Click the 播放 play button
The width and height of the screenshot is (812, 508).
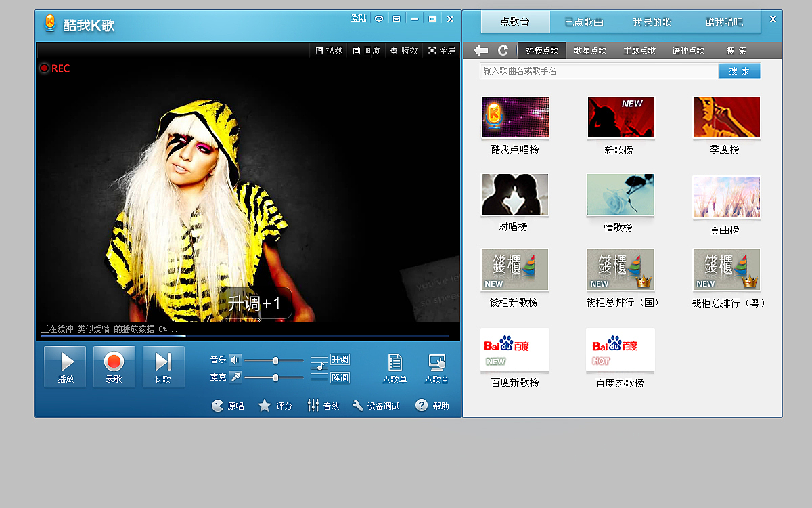coord(65,367)
